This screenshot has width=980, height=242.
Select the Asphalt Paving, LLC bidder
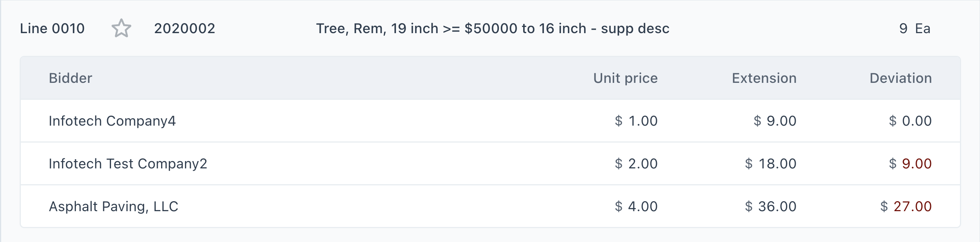point(113,207)
